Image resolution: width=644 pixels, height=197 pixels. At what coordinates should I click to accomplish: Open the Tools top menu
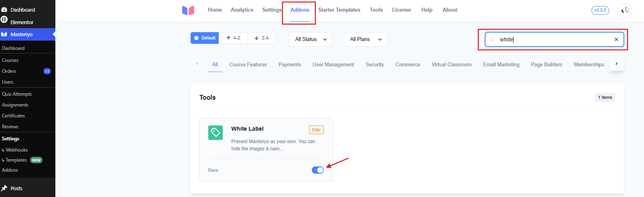click(x=376, y=10)
